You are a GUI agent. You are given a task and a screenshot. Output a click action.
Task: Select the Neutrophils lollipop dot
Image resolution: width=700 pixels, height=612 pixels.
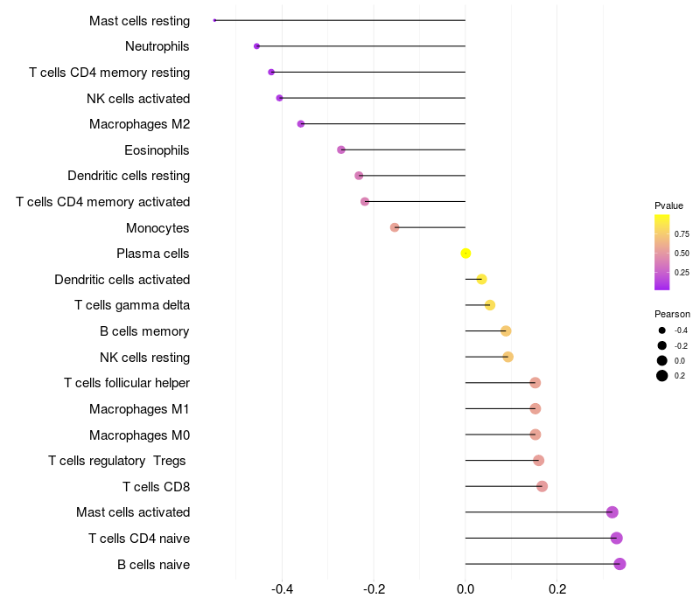click(x=256, y=46)
